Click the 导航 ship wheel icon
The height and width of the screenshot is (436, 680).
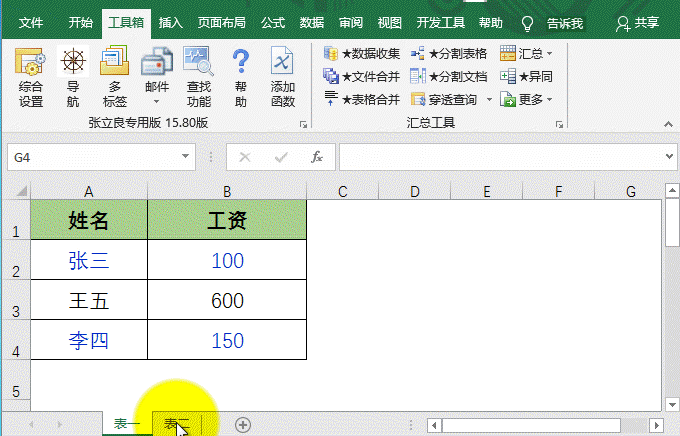coord(73,78)
